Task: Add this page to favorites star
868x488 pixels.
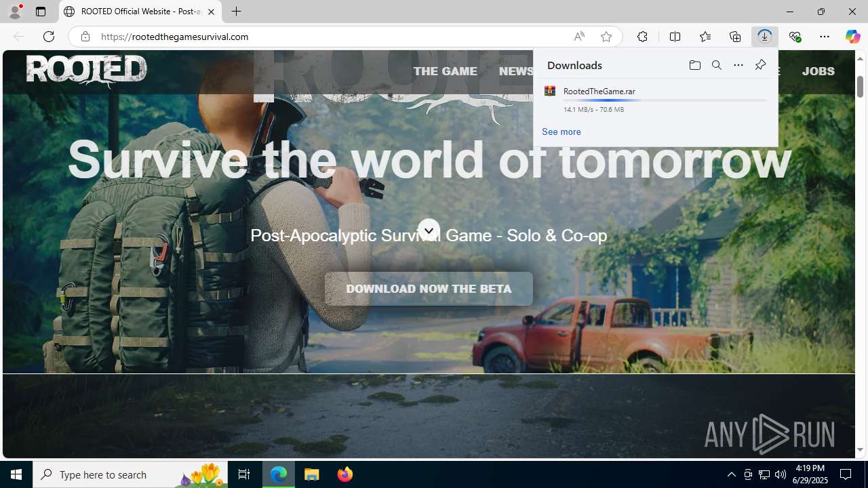Action: (606, 37)
